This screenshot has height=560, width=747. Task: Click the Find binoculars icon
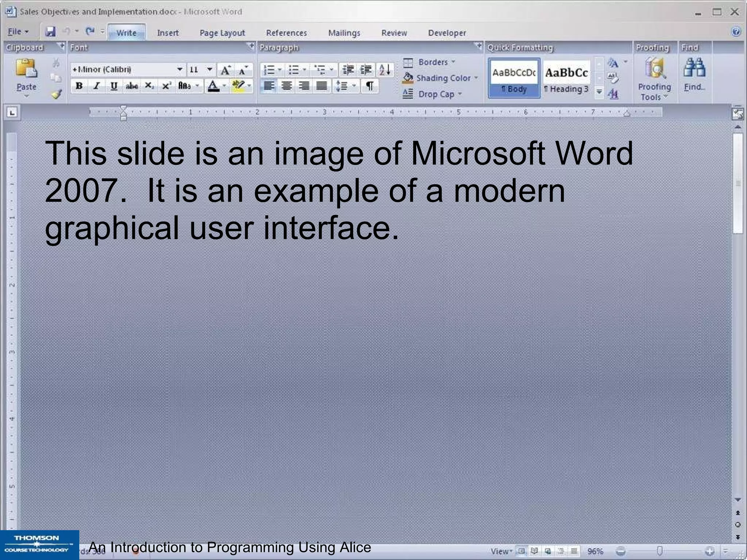[694, 68]
